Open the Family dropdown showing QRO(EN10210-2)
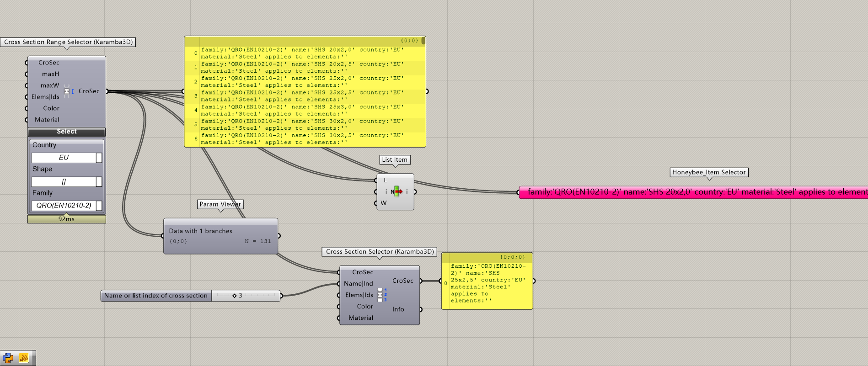The width and height of the screenshot is (868, 366). (99, 206)
